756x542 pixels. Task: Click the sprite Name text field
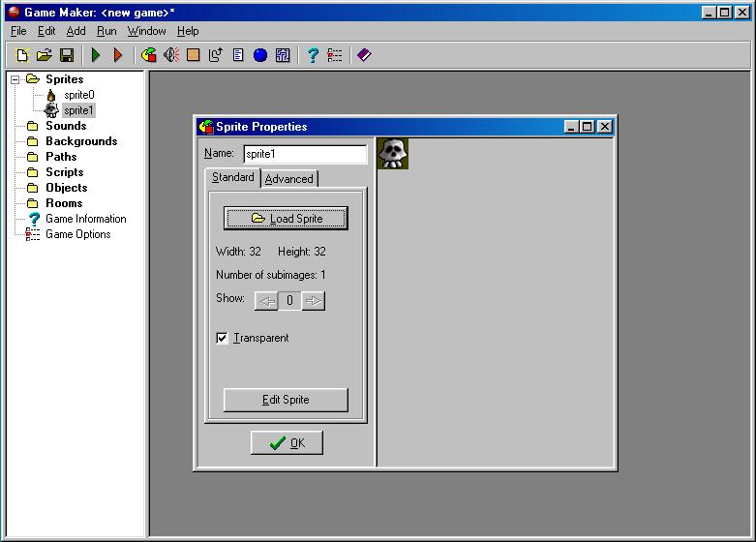tap(304, 154)
